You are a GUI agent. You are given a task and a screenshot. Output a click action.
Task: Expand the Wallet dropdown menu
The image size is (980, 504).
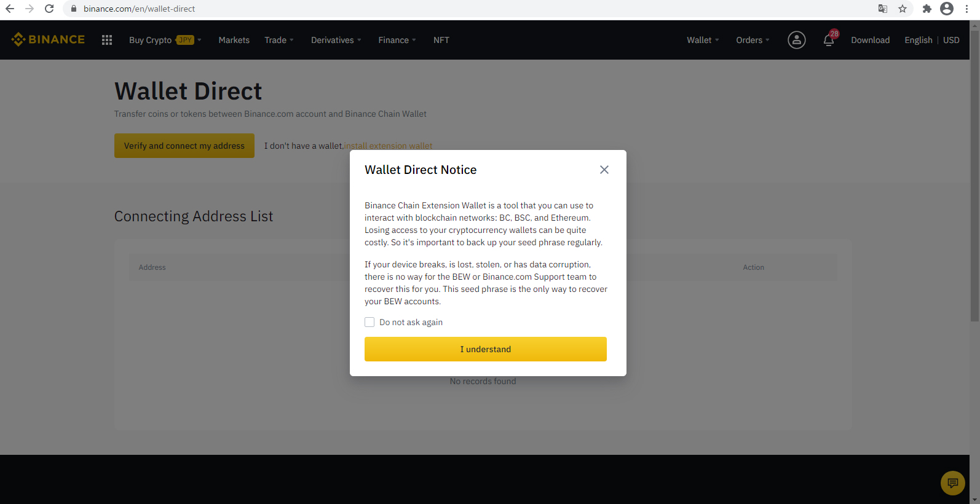(x=703, y=40)
